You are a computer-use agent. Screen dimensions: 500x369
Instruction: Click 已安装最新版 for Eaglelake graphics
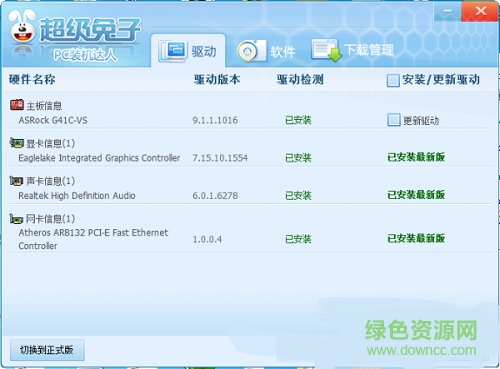[416, 157]
